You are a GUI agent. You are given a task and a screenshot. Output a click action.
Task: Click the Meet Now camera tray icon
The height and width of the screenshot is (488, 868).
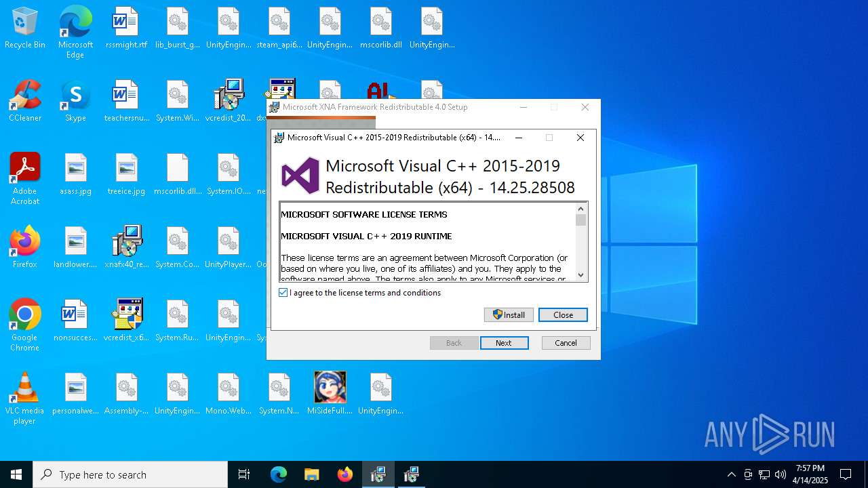748,474
